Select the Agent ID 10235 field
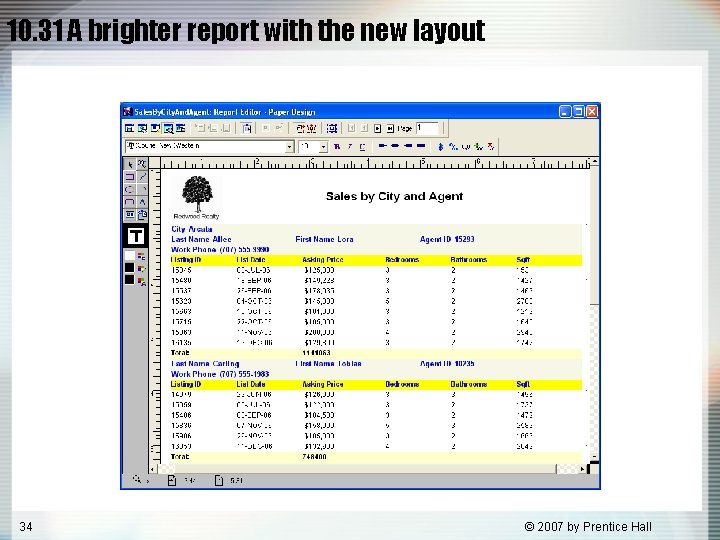The image size is (720, 540). pyautogui.click(x=447, y=364)
